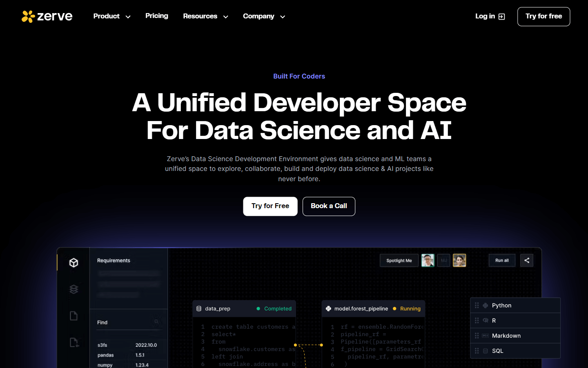Click the Book a Call button
Viewport: 588px width, 368px height.
click(x=329, y=206)
